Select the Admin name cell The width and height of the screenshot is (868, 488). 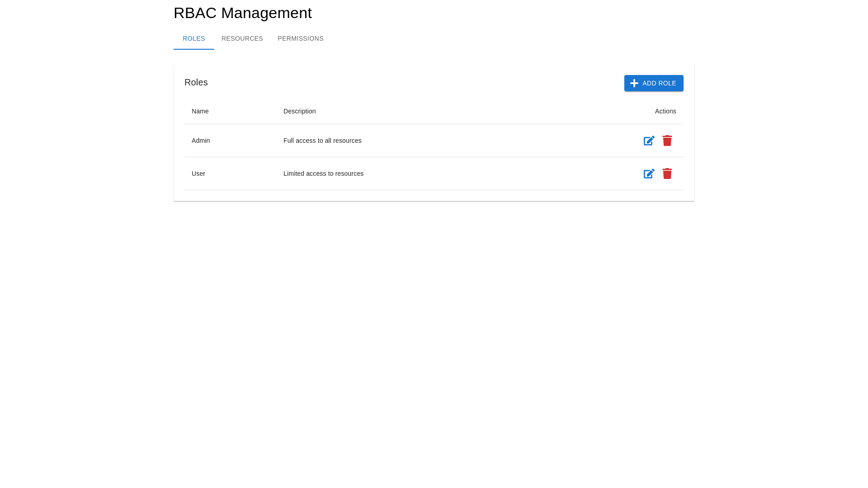pos(201,141)
